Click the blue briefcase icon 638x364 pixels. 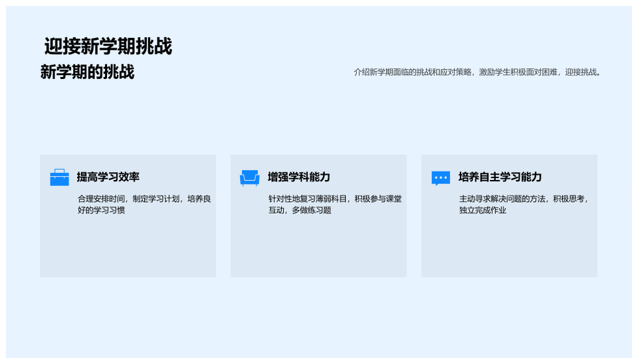59,177
